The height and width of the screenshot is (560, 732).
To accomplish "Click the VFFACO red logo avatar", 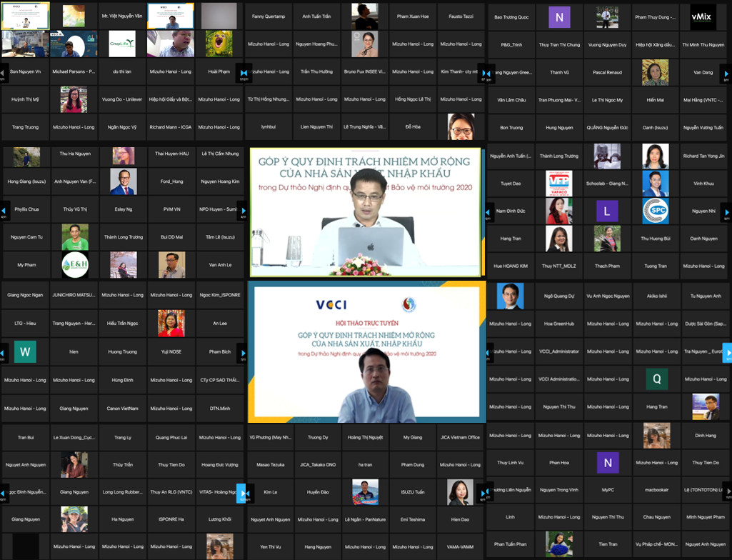I will pos(558,183).
